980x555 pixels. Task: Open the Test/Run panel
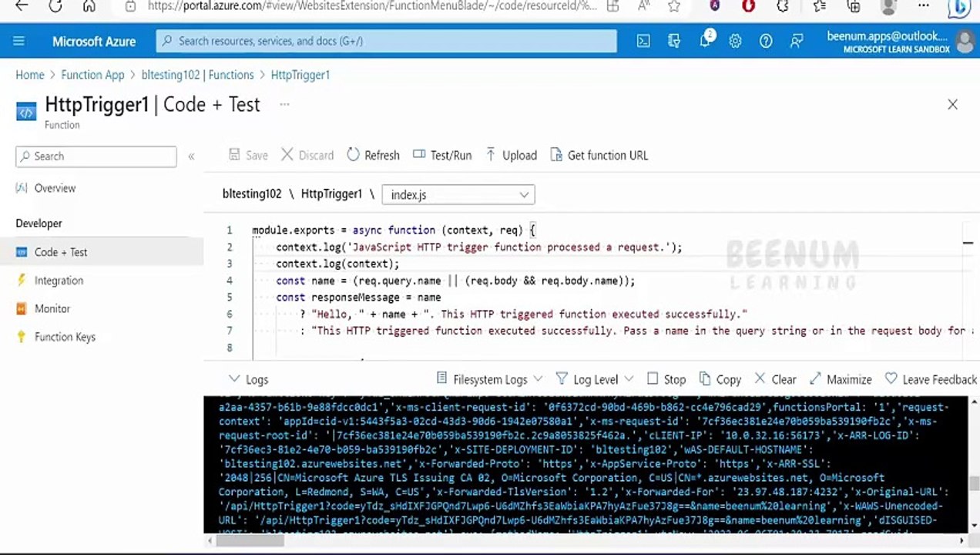[442, 155]
